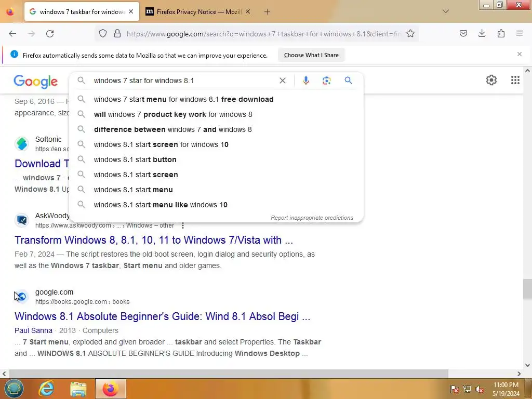
Task: Close the Google search tab
Action: point(131,11)
